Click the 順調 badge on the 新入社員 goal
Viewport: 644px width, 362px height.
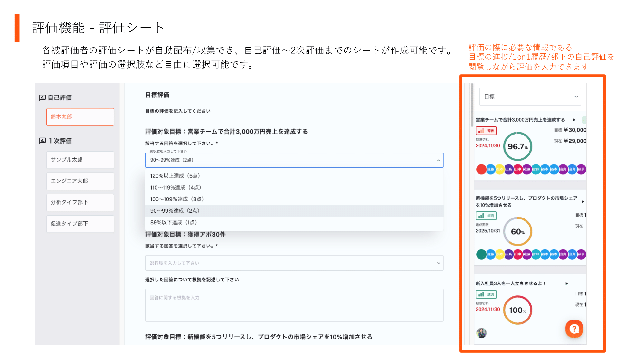tap(486, 294)
